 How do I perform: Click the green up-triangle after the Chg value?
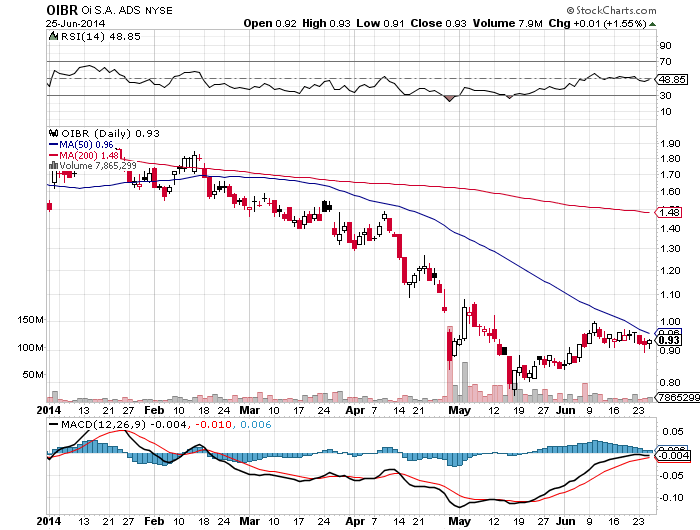[x=652, y=24]
